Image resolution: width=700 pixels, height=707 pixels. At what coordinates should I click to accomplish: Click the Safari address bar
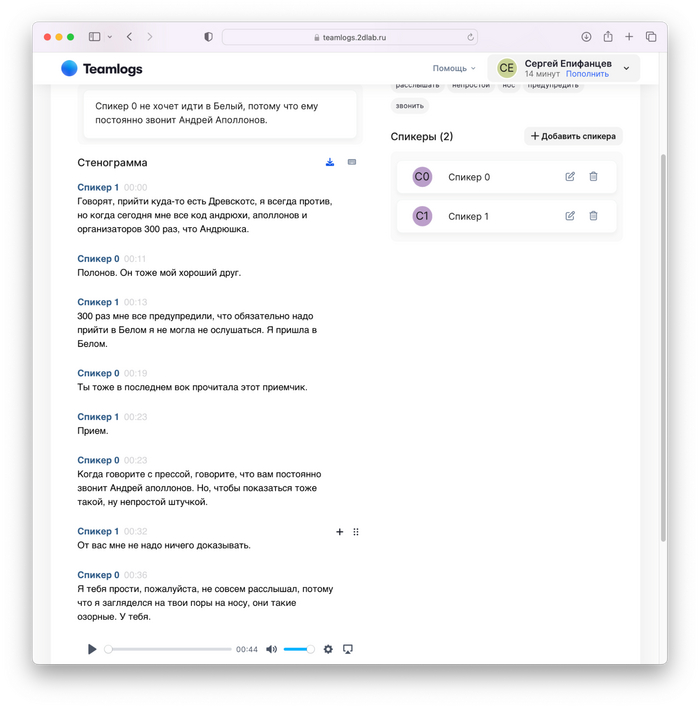(x=349, y=37)
